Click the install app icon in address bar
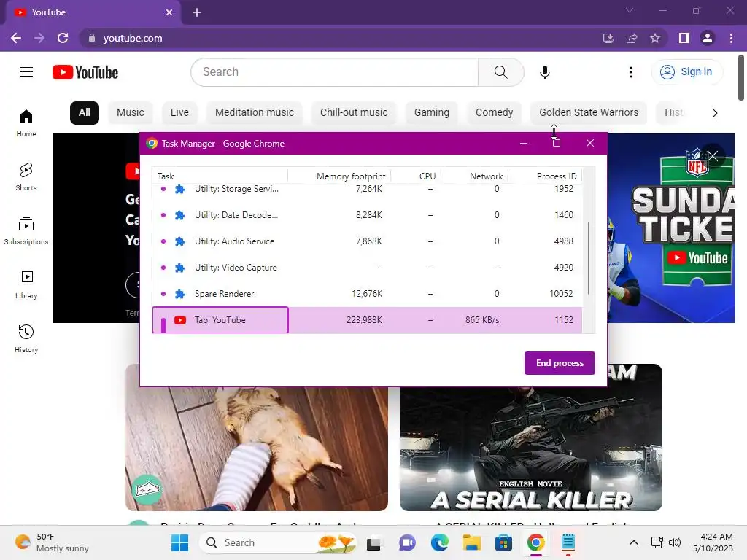Screen dimensions: 747x560 click(x=608, y=38)
